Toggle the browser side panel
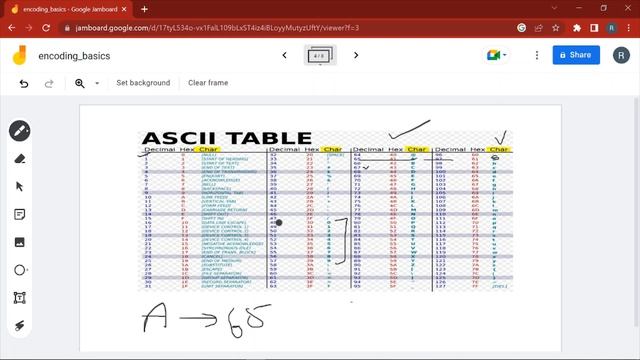640x360 pixels. pyautogui.click(x=594, y=28)
